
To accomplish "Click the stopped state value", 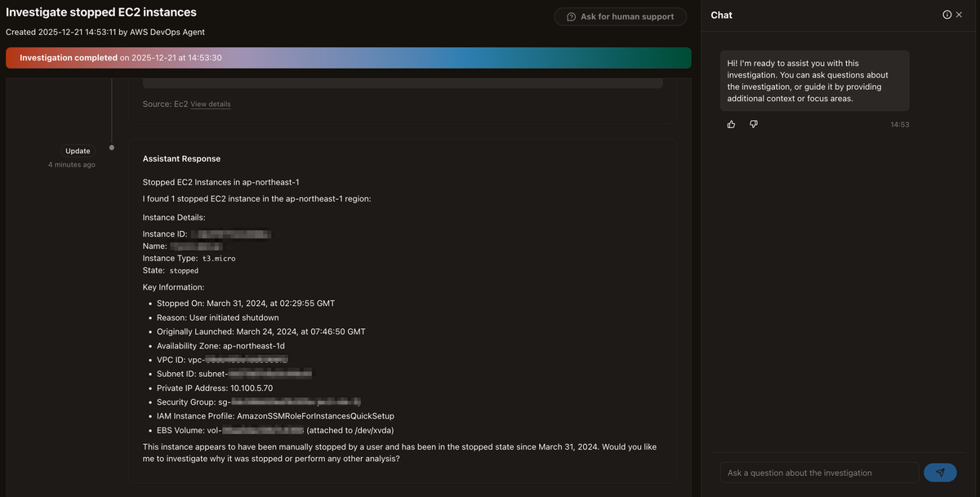I will [184, 270].
